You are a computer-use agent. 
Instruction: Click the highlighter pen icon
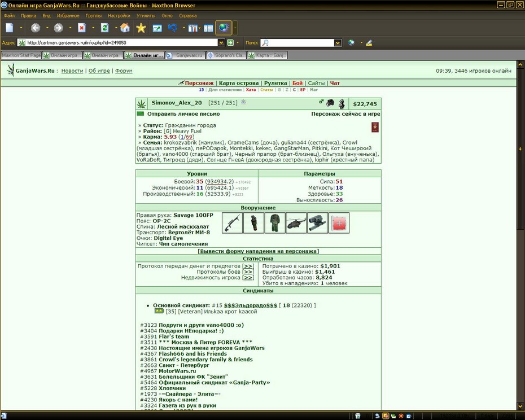tap(369, 42)
